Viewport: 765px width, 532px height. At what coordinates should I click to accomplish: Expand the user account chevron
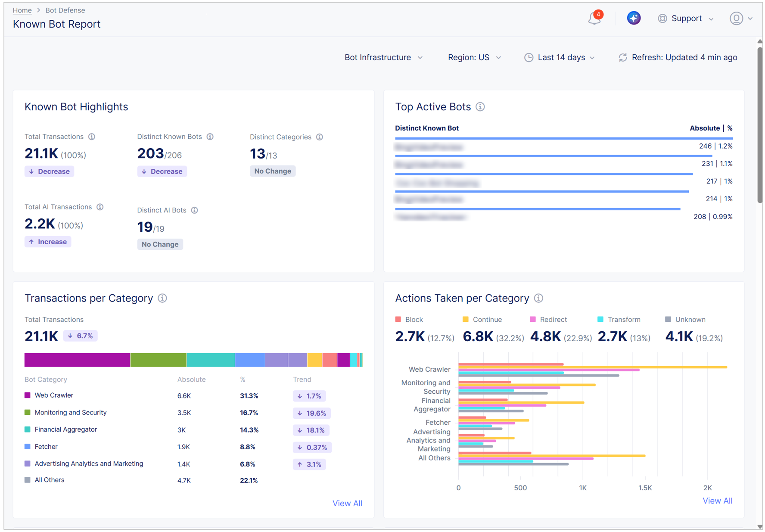coord(750,19)
